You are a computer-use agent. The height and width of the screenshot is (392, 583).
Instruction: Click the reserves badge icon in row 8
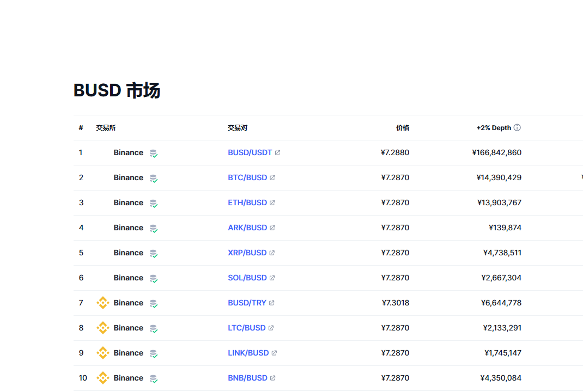pyautogui.click(x=154, y=328)
